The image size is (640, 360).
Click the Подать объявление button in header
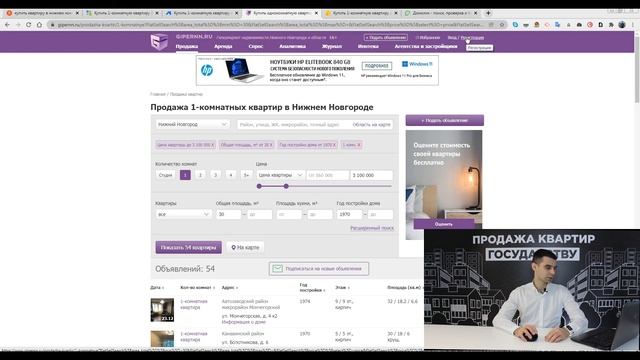[x=386, y=38]
